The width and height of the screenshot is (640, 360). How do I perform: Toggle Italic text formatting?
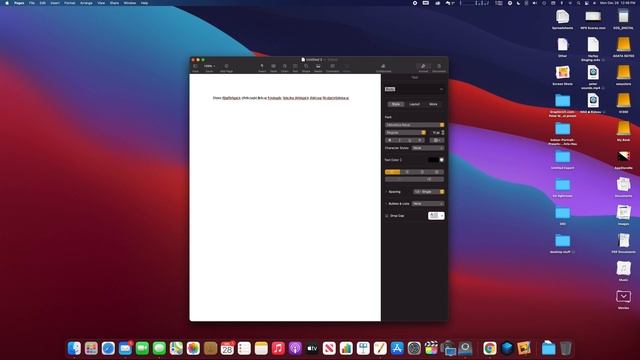(400, 140)
